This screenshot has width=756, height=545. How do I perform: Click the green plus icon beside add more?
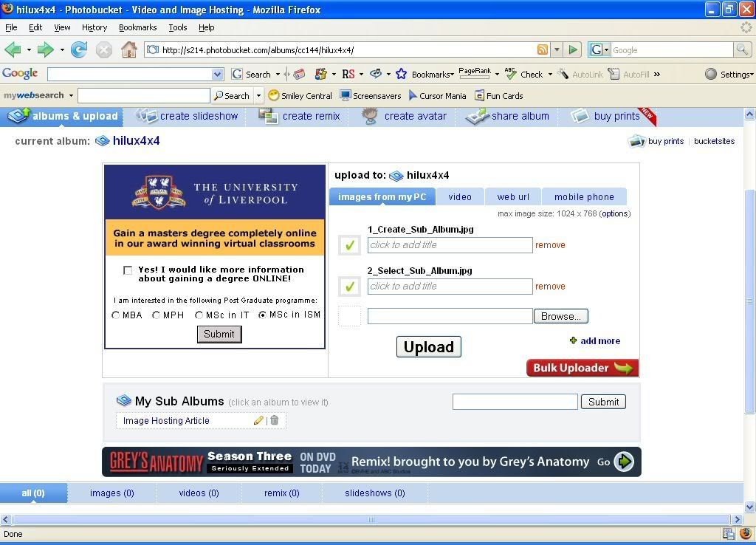(x=573, y=340)
